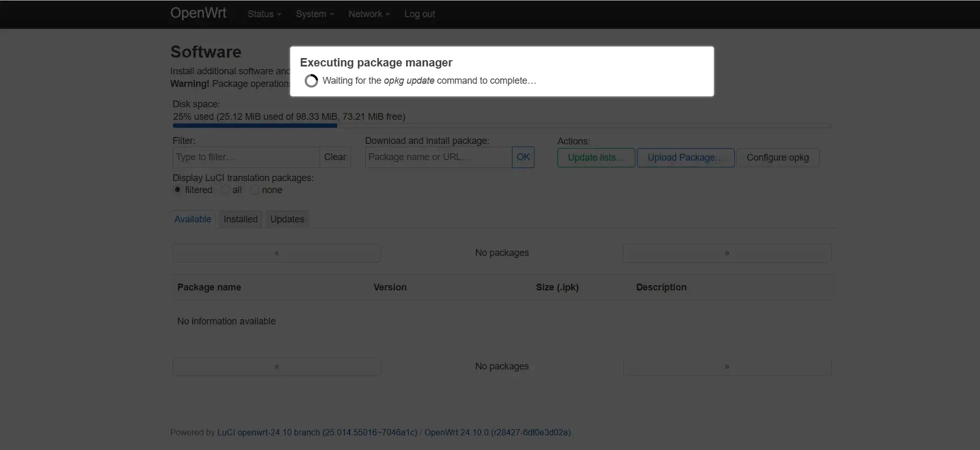
Task: Click the disk space usage bar
Action: (502, 126)
